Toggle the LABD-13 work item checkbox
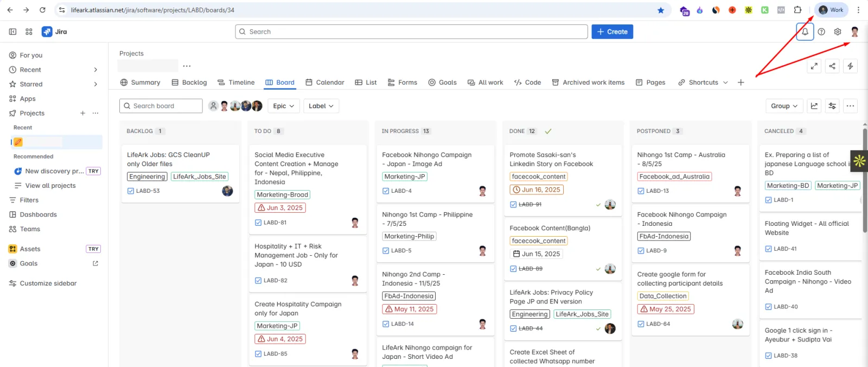Screen dimensions: 868x367 [641, 191]
